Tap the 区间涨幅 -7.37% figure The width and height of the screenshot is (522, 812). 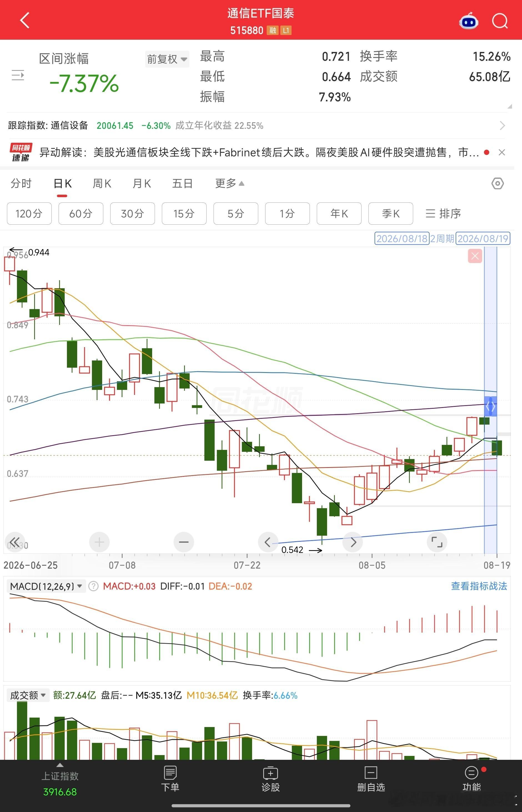pyautogui.click(x=84, y=83)
